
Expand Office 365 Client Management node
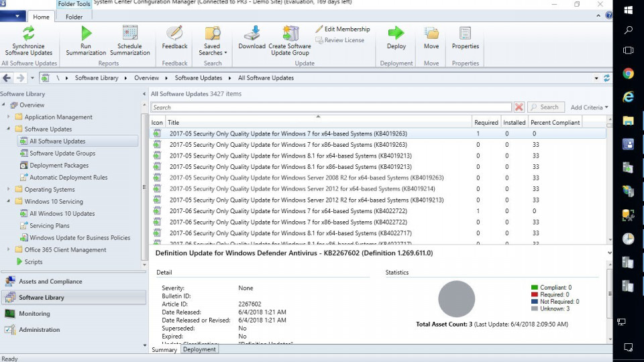(9, 249)
